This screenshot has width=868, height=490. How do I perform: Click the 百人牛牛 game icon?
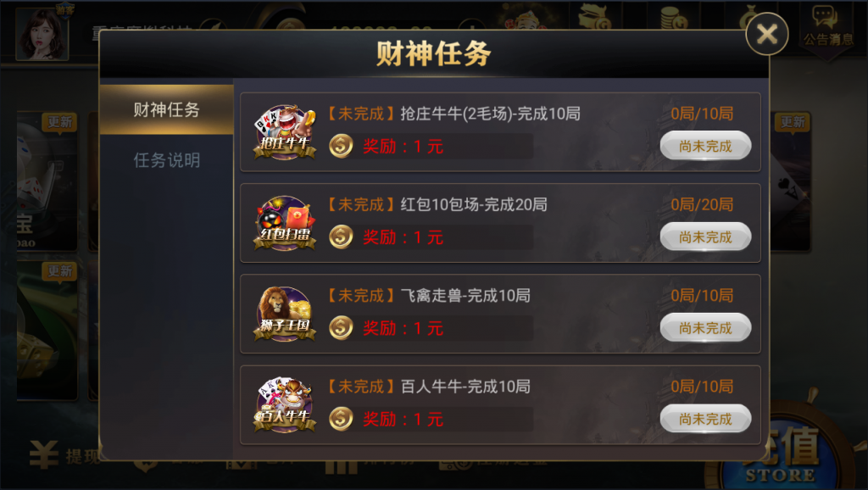pos(285,405)
